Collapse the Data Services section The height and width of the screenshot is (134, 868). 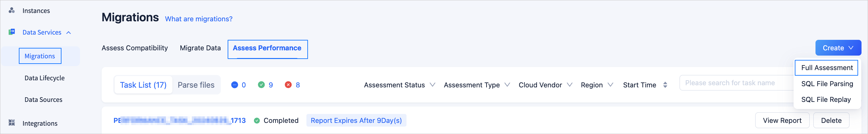click(x=69, y=33)
